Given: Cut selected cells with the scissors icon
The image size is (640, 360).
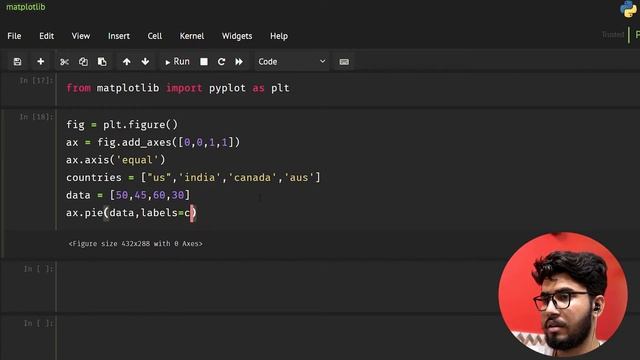Looking at the screenshot, I should click(x=64, y=62).
